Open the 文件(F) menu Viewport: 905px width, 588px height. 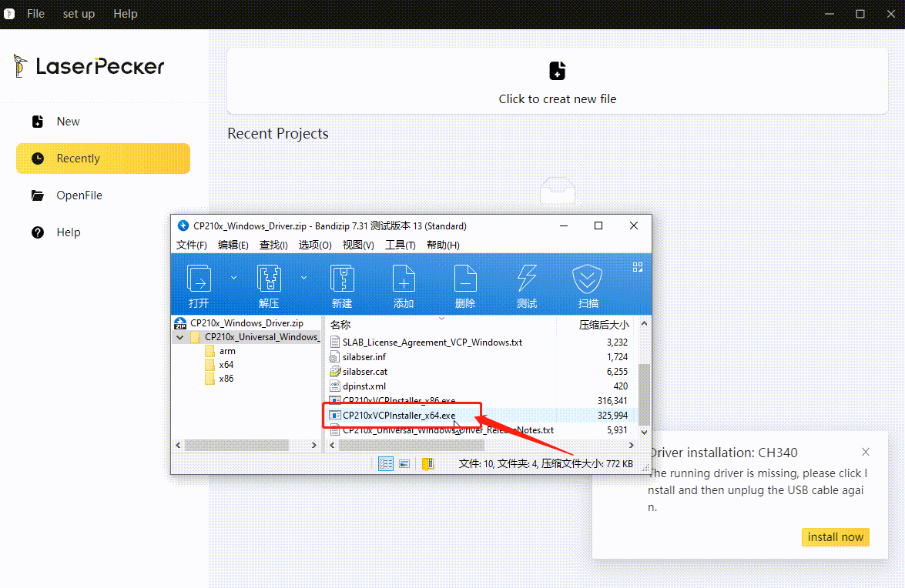coord(192,245)
